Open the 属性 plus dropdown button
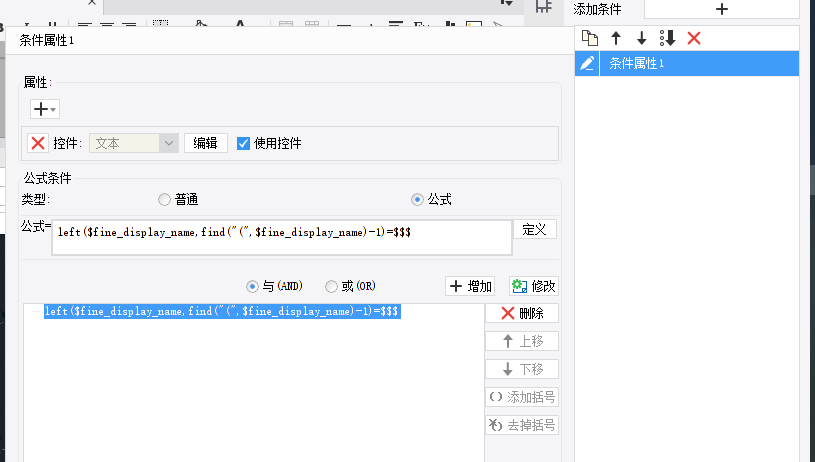The image size is (815, 462). click(x=45, y=109)
